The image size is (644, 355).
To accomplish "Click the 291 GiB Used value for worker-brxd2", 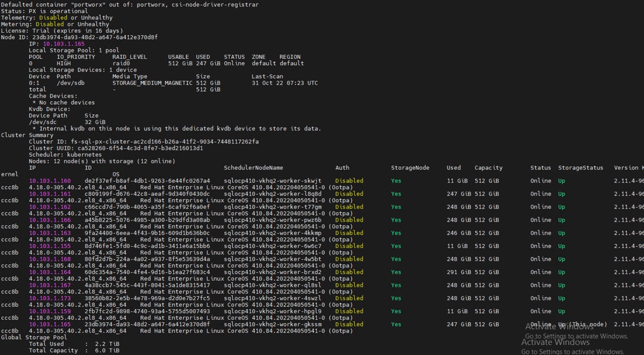I will tap(459, 272).
